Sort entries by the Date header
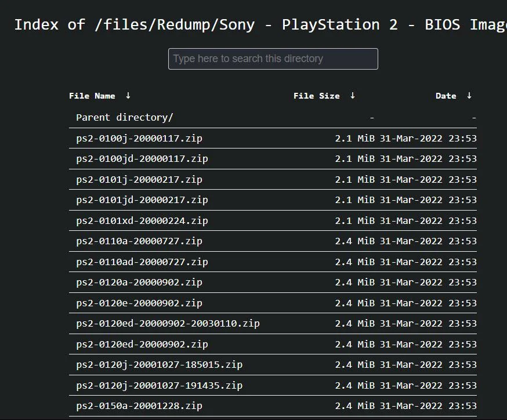This screenshot has width=507, height=420. pos(446,96)
